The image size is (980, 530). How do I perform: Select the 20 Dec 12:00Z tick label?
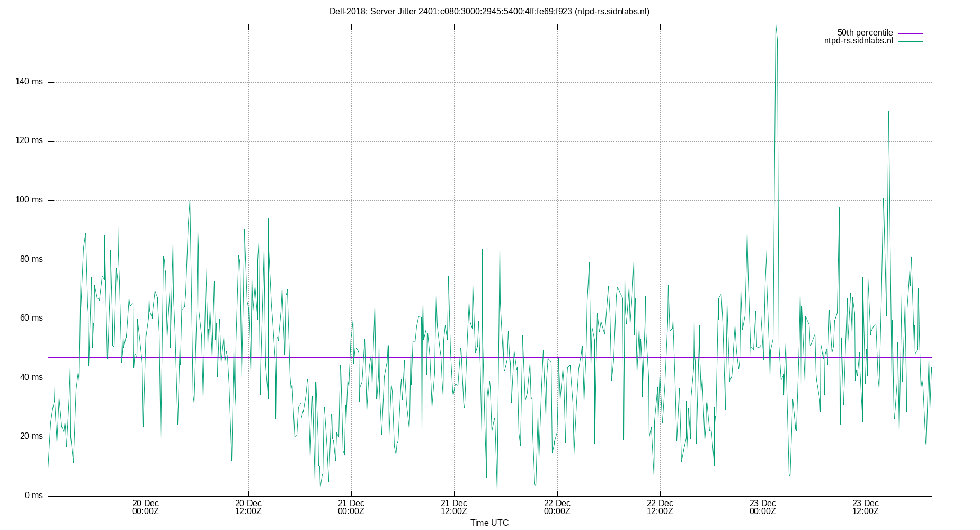[248, 507]
